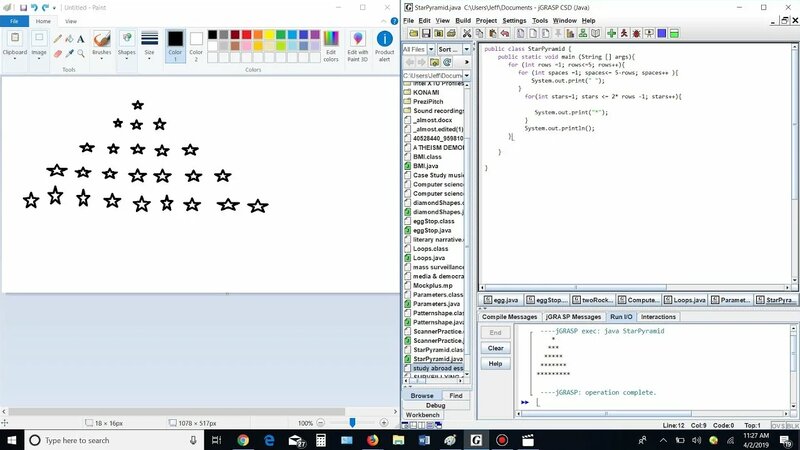Open the path dropdown for C:\Users\Jeff
Viewport: 800px width, 450px height.
click(x=466, y=76)
